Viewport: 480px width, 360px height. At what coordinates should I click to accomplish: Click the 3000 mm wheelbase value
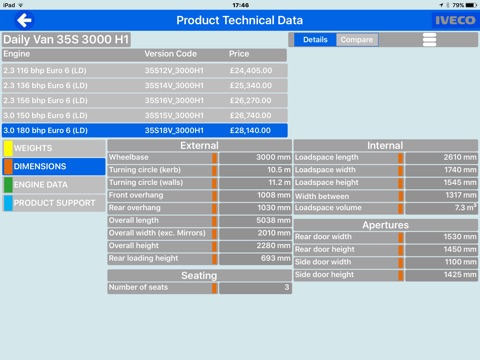[273, 157]
